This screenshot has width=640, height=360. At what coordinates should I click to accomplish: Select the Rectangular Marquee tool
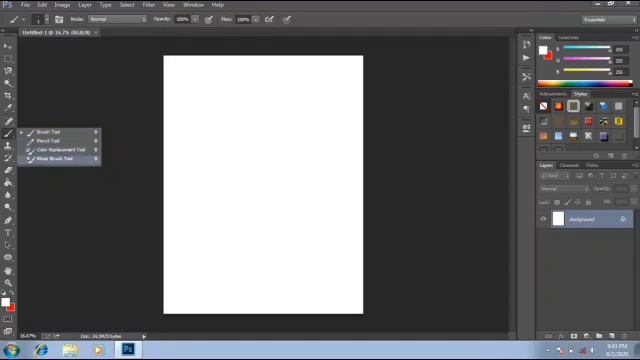coord(8,59)
